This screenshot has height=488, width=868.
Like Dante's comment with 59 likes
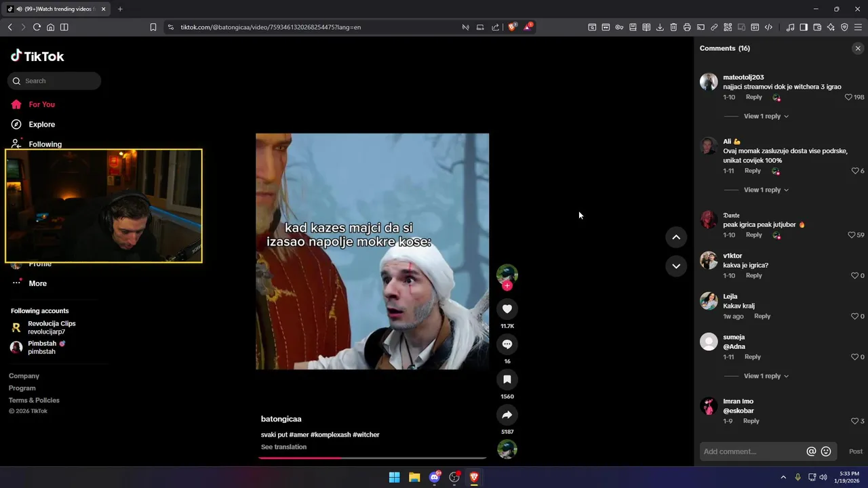point(852,235)
